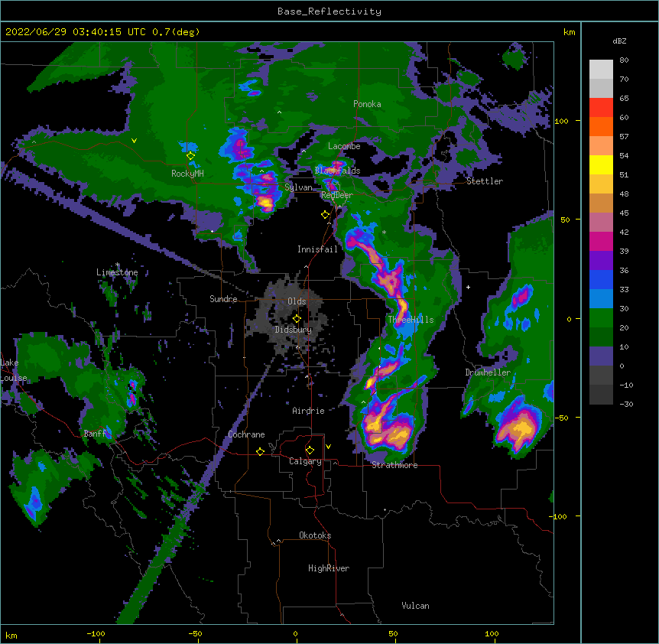The width and height of the screenshot is (659, 644).
Task: Click the km unit label at bottom left
Action: click(x=11, y=636)
